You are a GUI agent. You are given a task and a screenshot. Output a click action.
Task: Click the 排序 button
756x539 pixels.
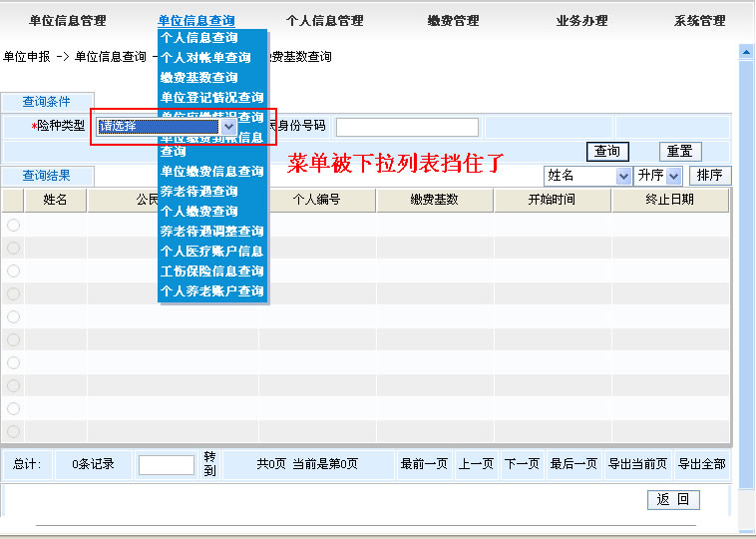(x=710, y=176)
